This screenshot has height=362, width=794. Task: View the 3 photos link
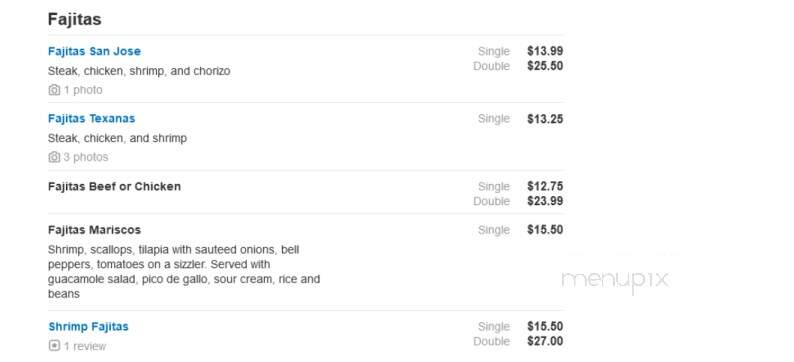[86, 157]
